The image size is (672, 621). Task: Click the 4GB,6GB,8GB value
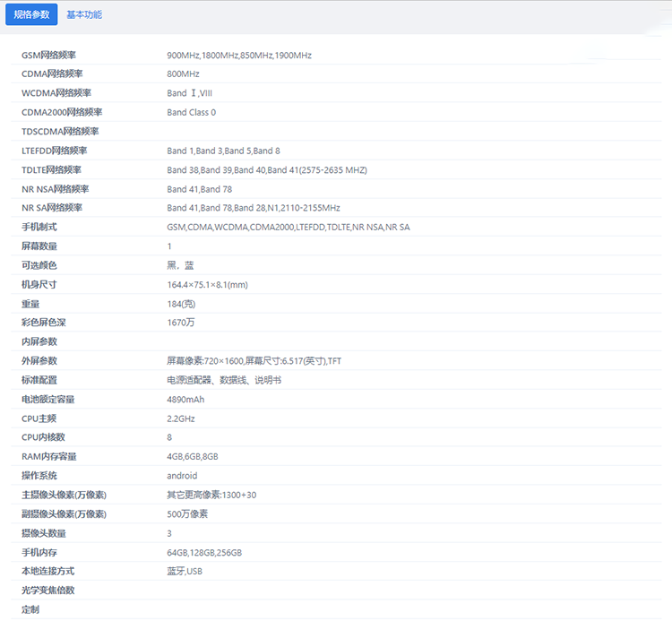(x=193, y=456)
